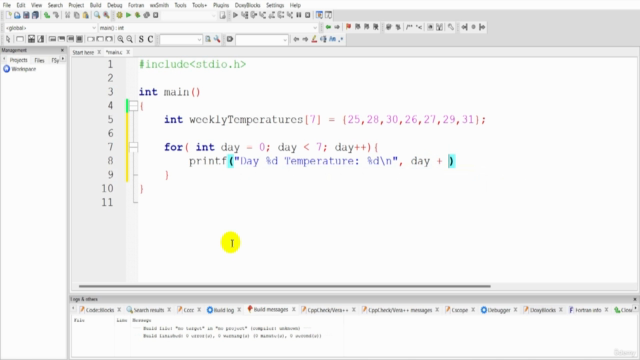The height and width of the screenshot is (360, 640).
Task: Open the build target dropdown
Action: tap(213, 16)
